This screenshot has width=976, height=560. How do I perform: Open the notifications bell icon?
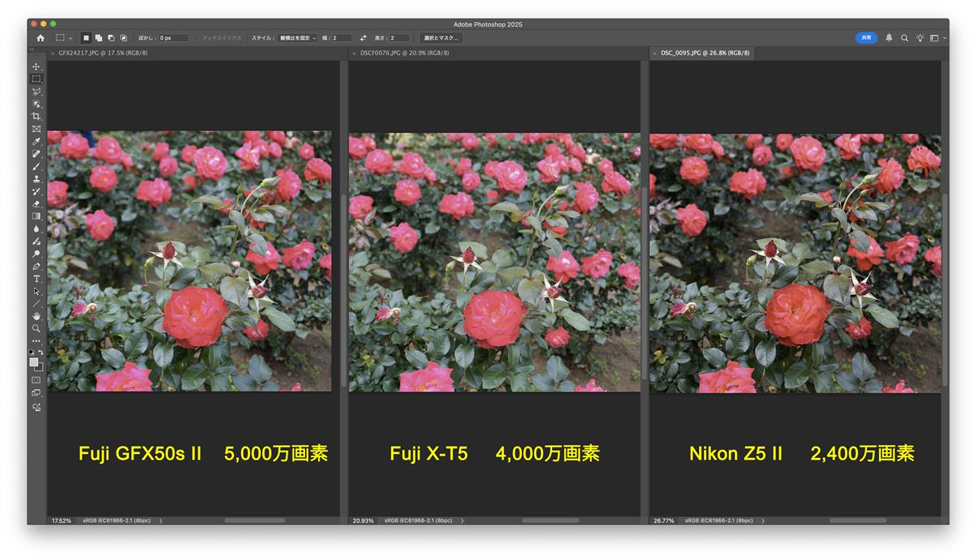(888, 37)
